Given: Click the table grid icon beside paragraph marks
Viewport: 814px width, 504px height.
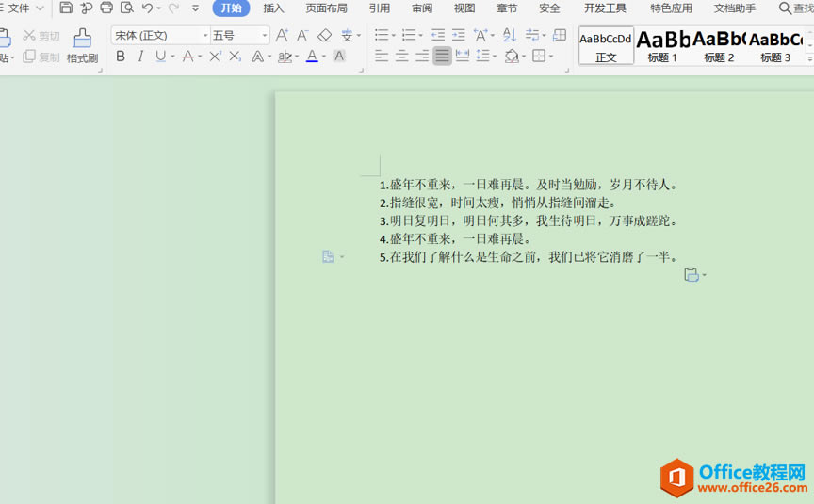Looking at the screenshot, I should pyautogui.click(x=560, y=35).
